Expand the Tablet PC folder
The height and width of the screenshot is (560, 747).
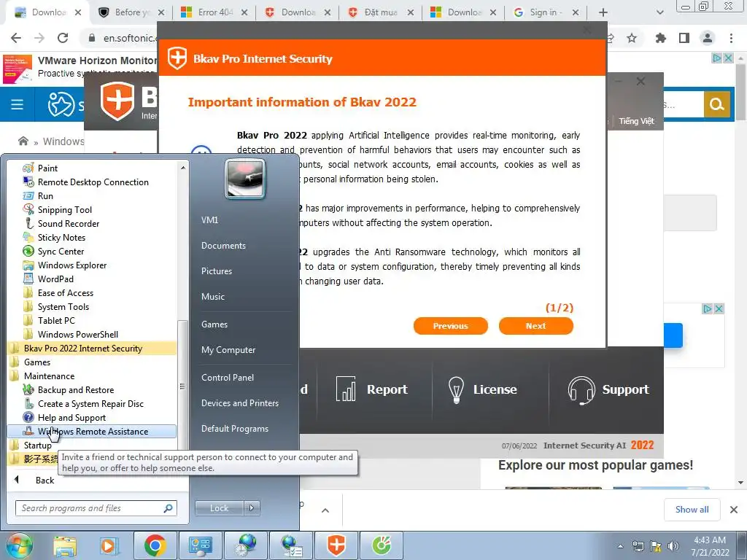click(56, 321)
